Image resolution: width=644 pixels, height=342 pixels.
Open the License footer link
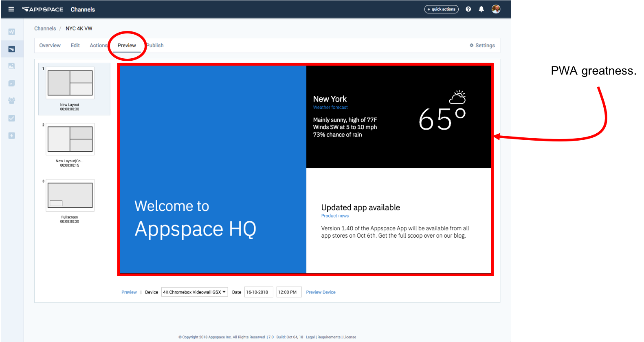pos(349,337)
